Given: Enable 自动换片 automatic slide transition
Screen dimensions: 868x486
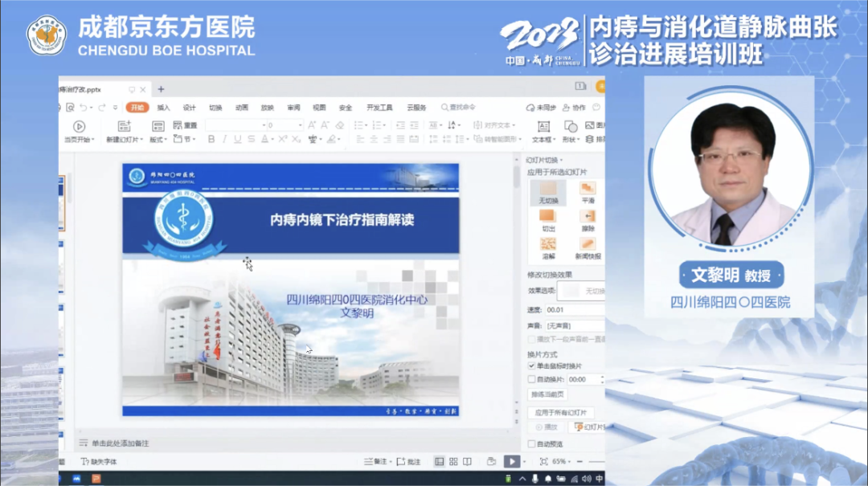Looking at the screenshot, I should [x=531, y=379].
